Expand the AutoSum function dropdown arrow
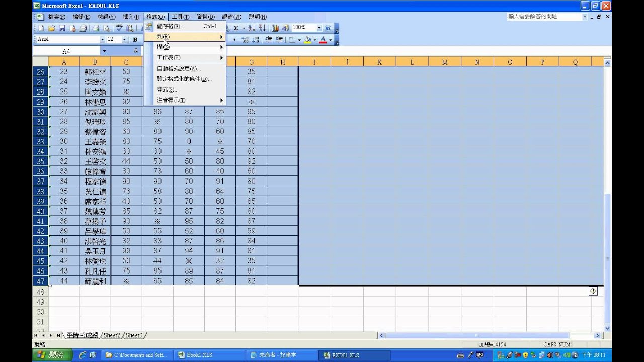The height and width of the screenshot is (362, 644). 244,28
